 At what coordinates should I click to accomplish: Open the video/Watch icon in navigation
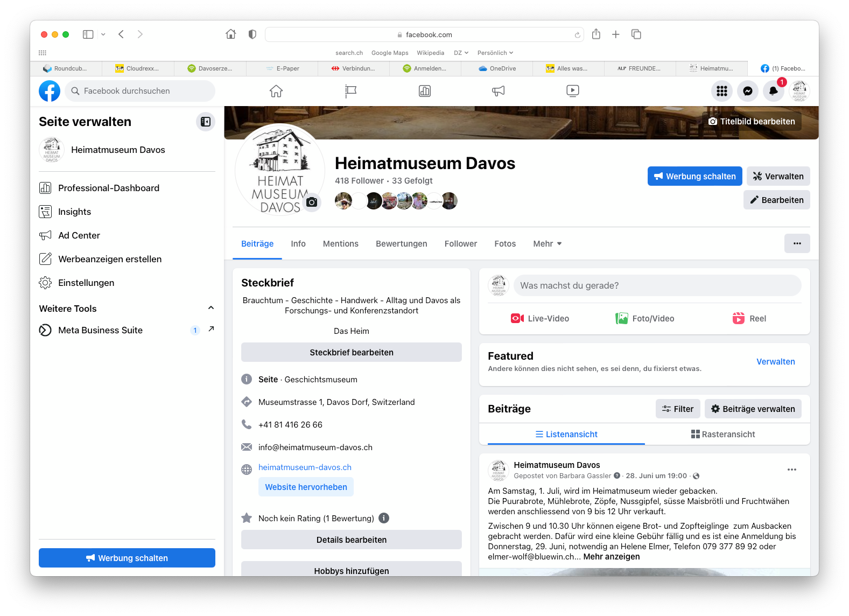(572, 91)
